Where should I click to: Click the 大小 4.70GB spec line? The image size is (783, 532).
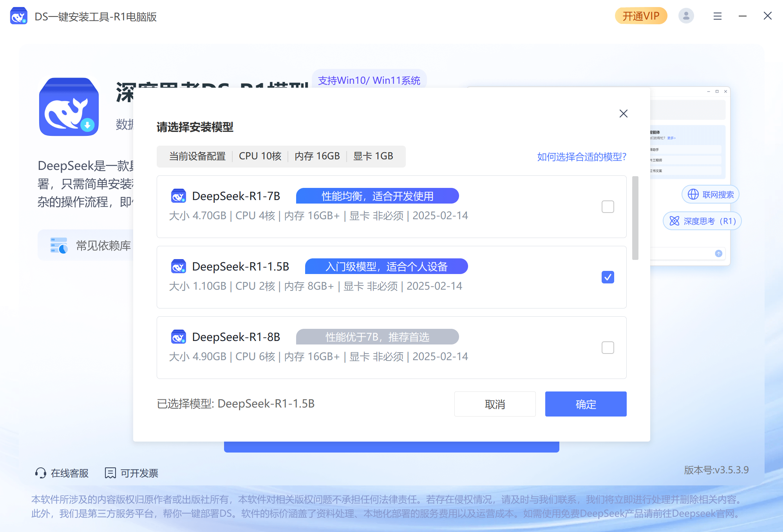pos(318,216)
